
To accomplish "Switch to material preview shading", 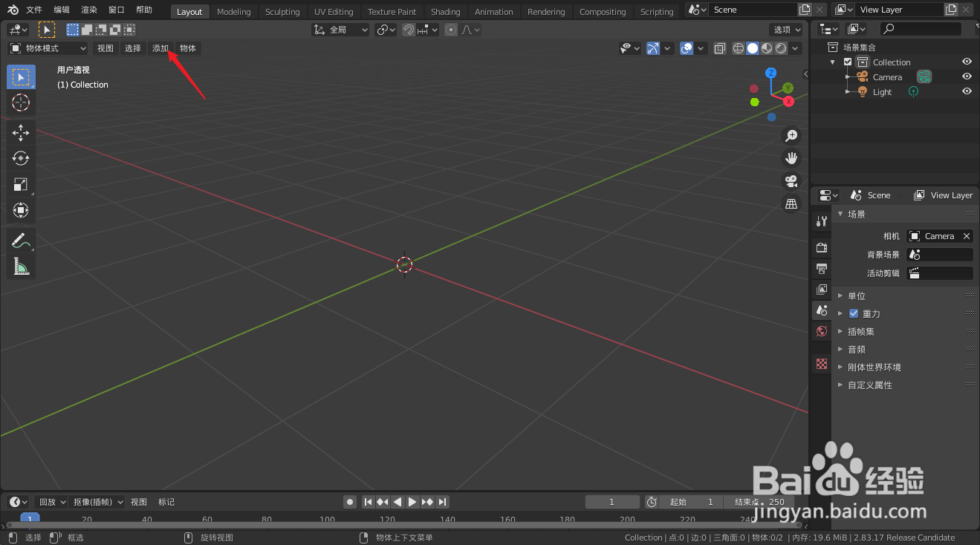I will (x=767, y=48).
